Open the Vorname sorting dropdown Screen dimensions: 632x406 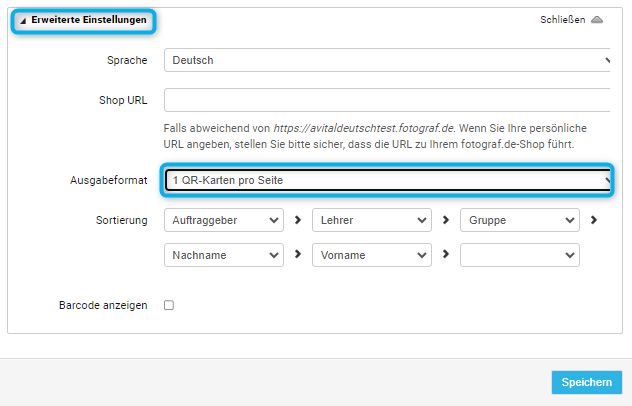point(372,255)
